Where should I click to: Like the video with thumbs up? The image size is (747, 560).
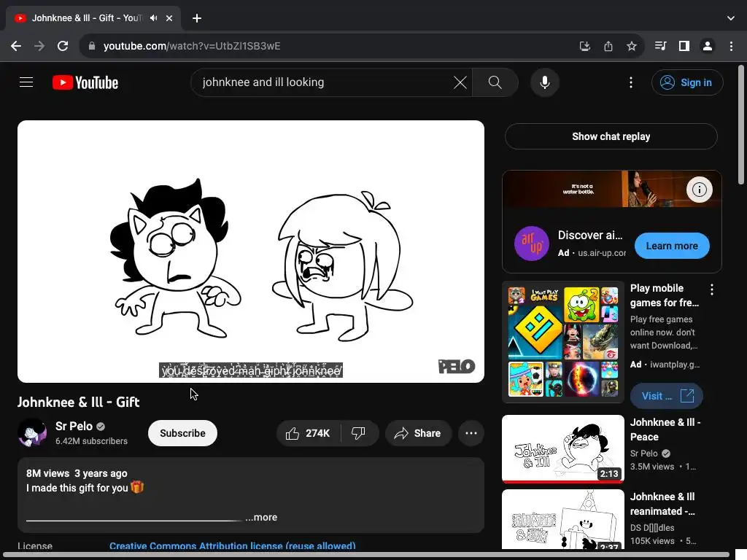coord(309,433)
